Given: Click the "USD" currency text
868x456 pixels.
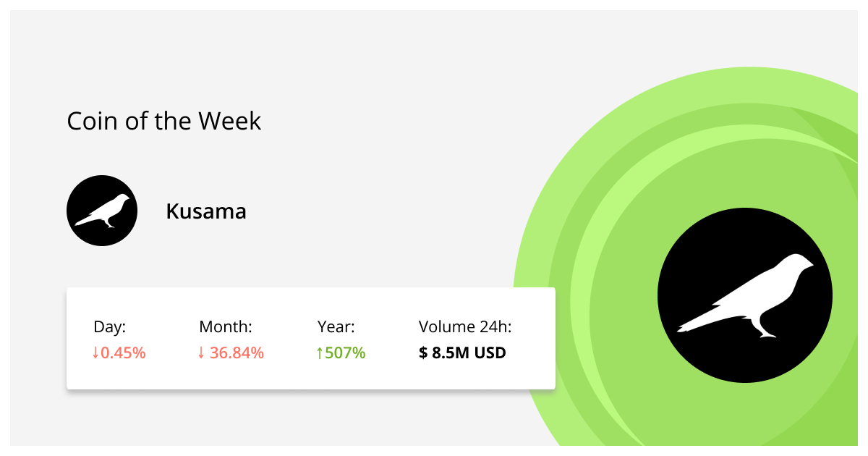Looking at the screenshot, I should [x=490, y=353].
